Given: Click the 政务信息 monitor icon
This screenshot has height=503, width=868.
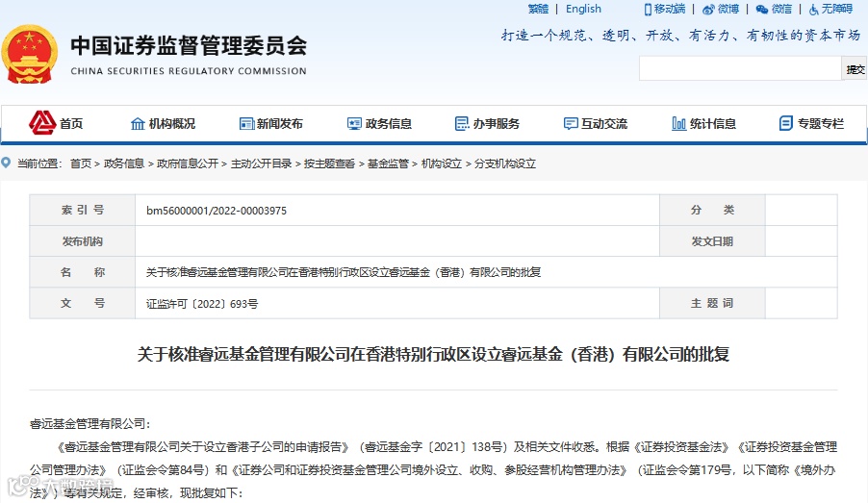Looking at the screenshot, I should tap(354, 124).
